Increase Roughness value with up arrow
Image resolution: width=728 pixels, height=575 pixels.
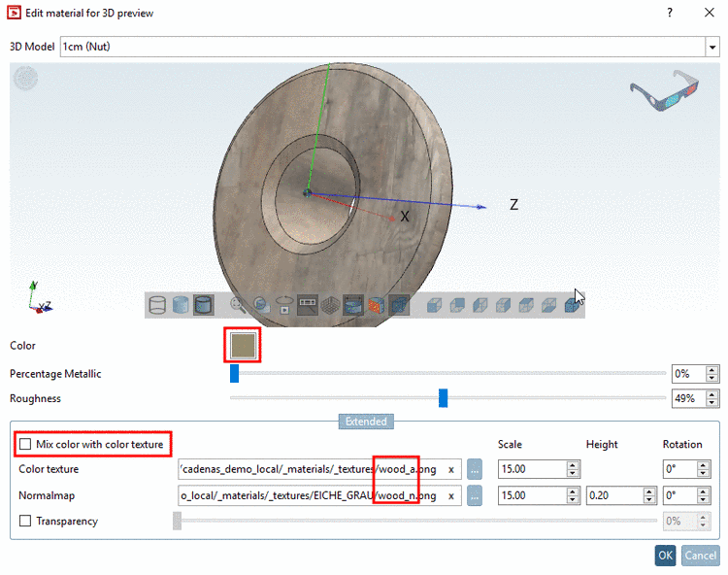pos(711,394)
